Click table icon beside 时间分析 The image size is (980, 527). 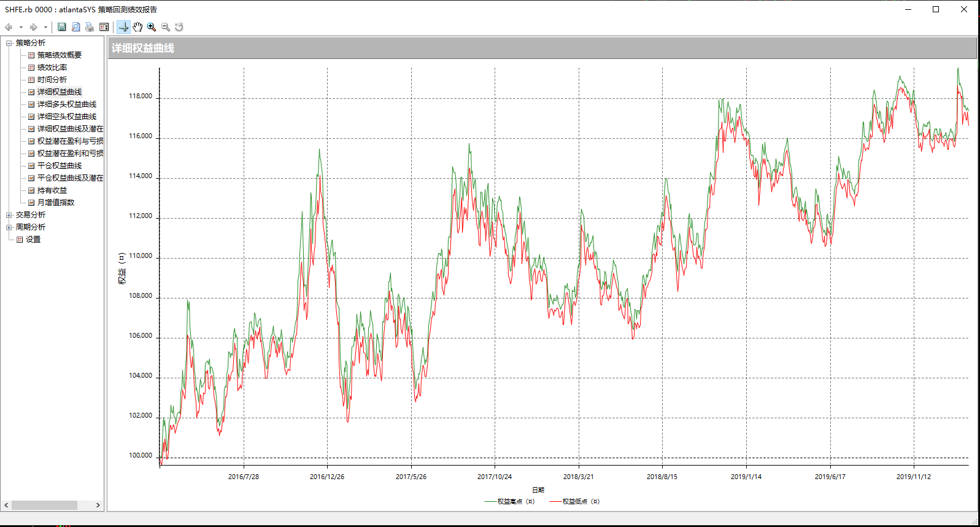coord(31,80)
